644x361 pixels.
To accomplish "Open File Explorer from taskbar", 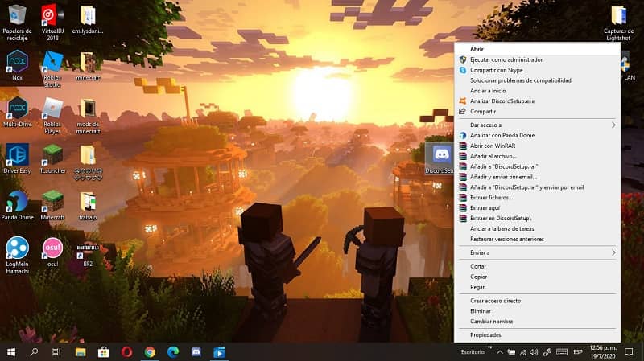I will click(80, 352).
